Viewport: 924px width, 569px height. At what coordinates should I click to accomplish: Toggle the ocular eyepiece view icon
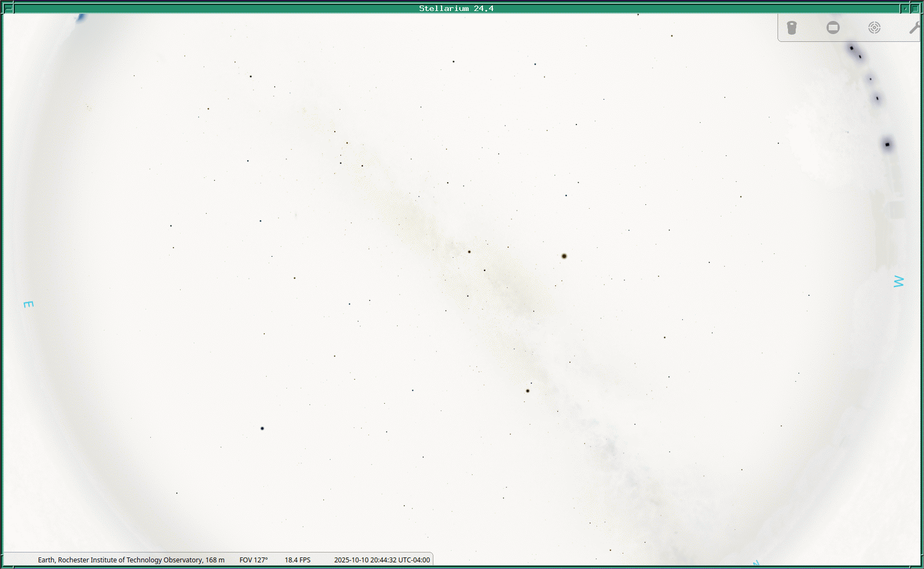792,28
